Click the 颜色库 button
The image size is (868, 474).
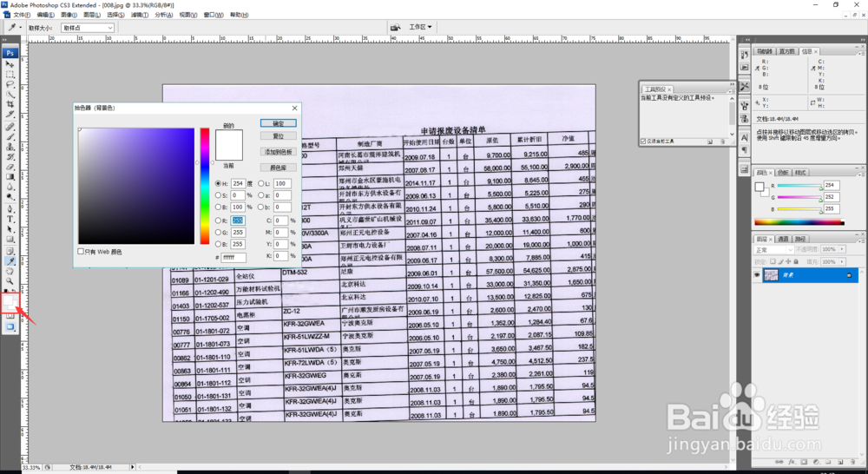pyautogui.click(x=279, y=168)
